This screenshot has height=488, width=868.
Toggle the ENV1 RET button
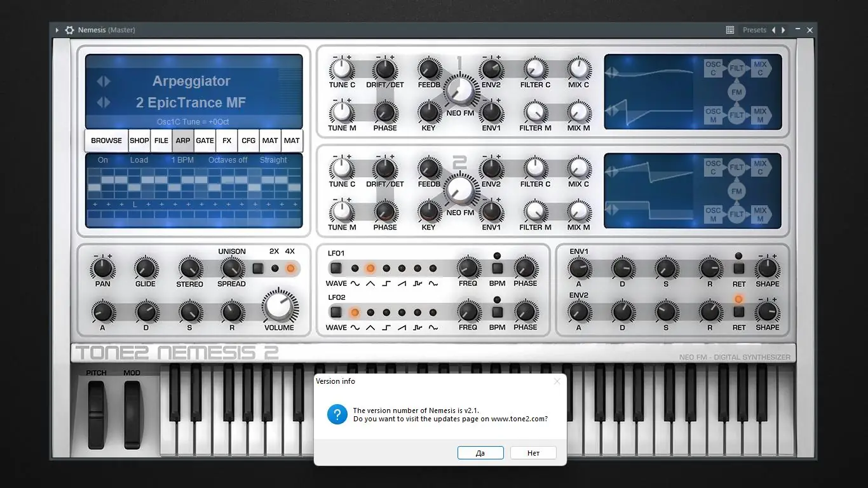tap(738, 268)
